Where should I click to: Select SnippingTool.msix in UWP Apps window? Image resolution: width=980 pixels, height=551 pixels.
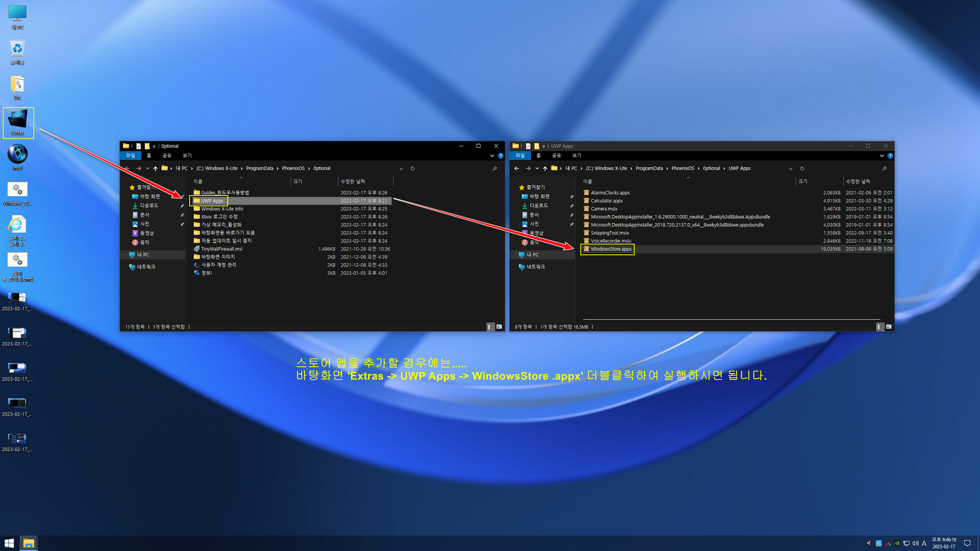pos(610,233)
